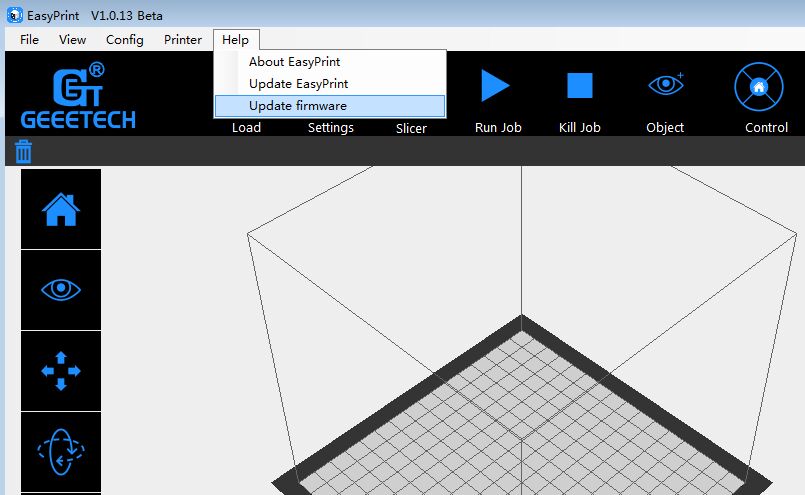Select Update EasyPrint menu entry

pos(298,84)
